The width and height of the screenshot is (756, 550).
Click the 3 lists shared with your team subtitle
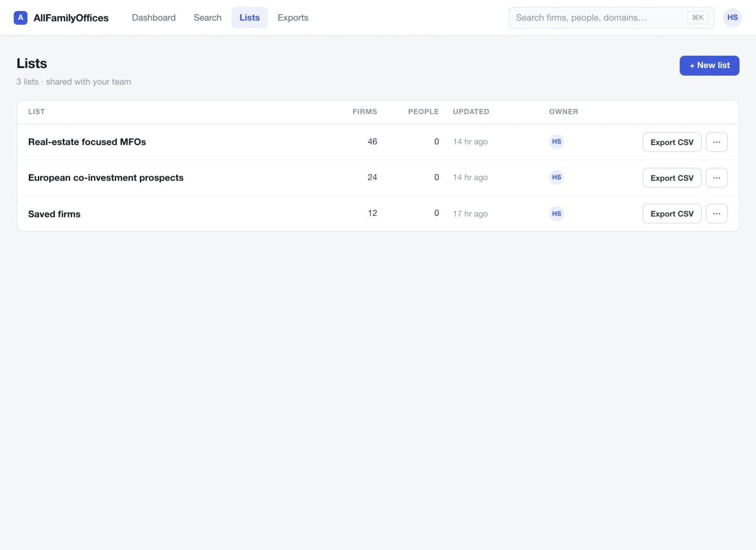(x=74, y=82)
